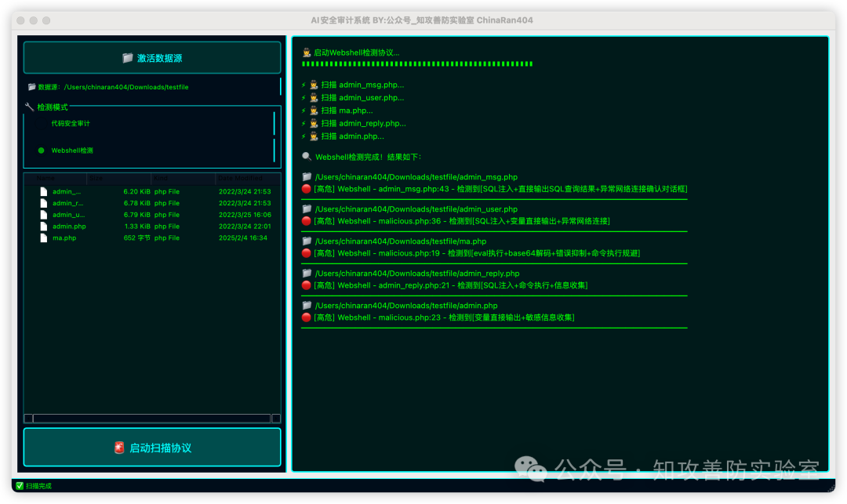Viewport: 847px width, 504px height.
Task: Click detective icon beside 启动Webshell检测协议
Action: (x=307, y=53)
